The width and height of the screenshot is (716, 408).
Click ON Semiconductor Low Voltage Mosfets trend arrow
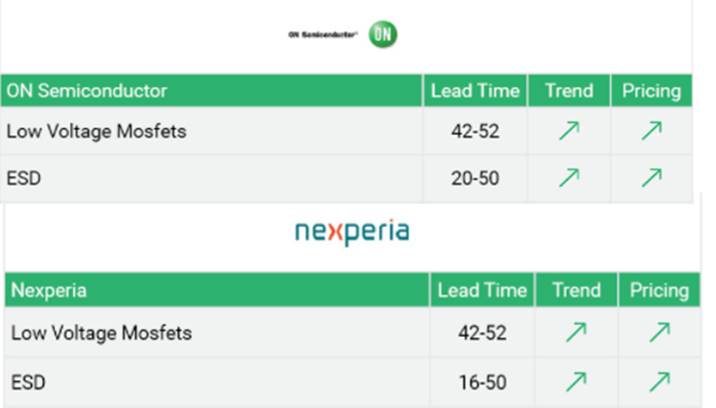click(569, 131)
